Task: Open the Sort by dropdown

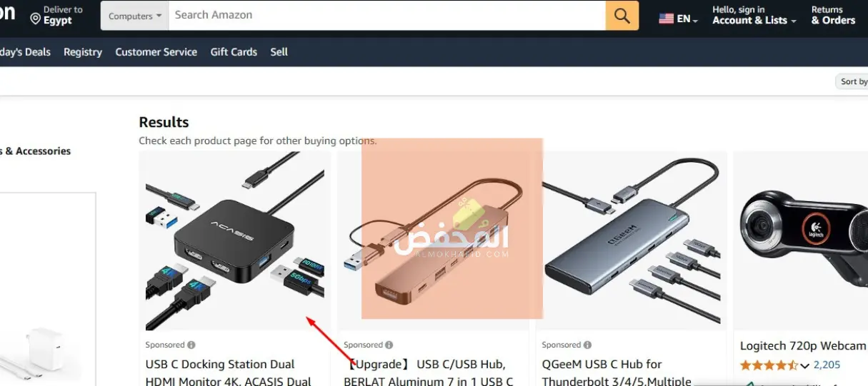Action: point(852,81)
